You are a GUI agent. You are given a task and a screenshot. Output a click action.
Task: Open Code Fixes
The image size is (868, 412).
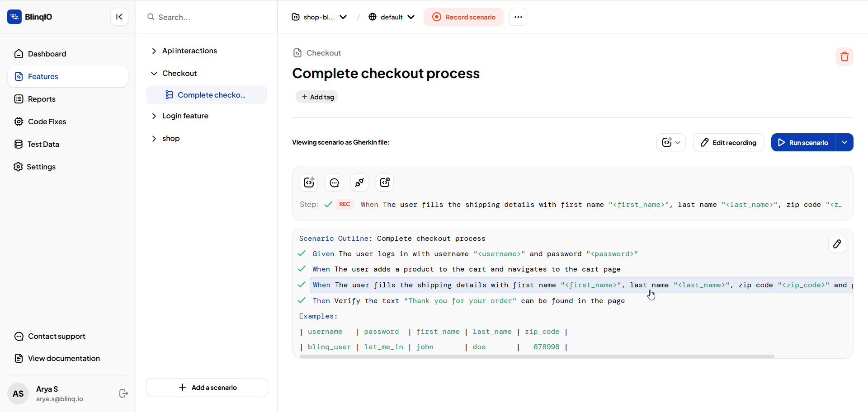(x=68, y=122)
